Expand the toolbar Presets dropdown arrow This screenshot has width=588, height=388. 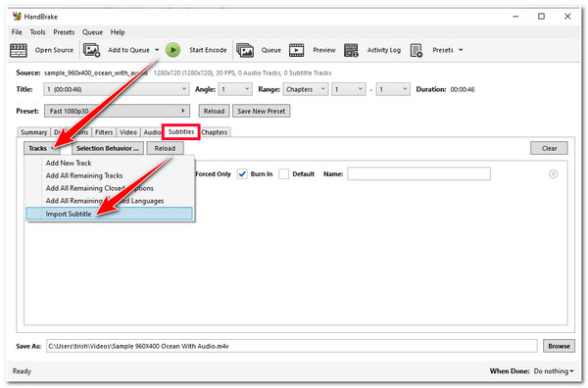coord(461,50)
